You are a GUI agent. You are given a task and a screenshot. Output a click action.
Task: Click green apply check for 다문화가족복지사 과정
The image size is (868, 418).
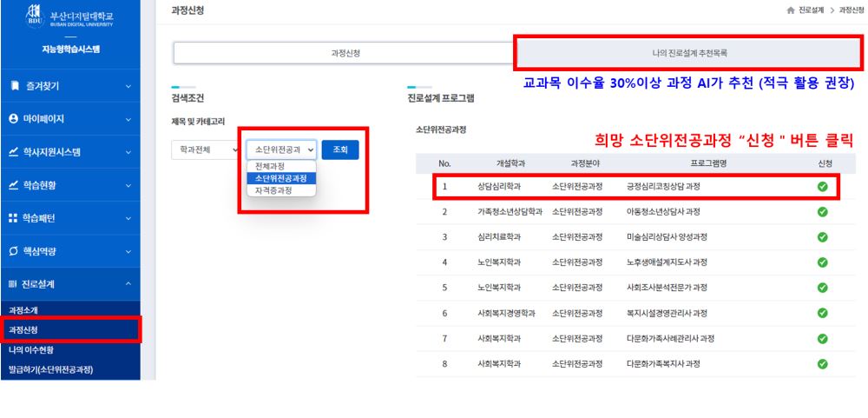822,364
